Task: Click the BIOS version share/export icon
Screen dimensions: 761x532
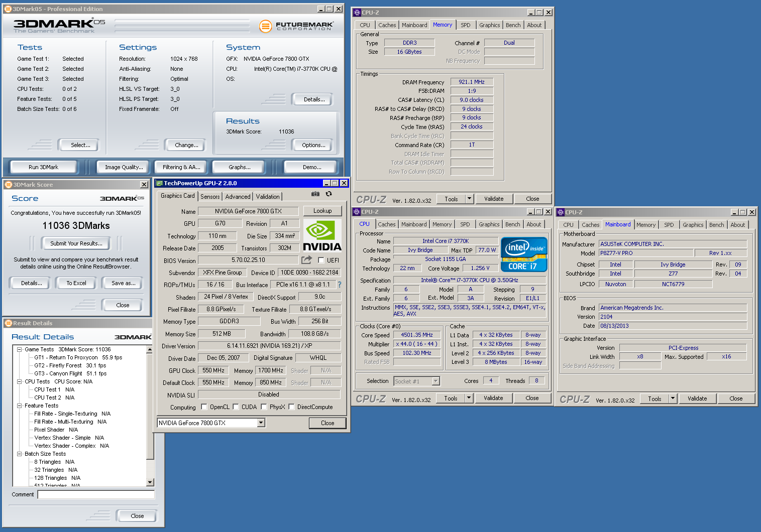Action: click(306, 260)
